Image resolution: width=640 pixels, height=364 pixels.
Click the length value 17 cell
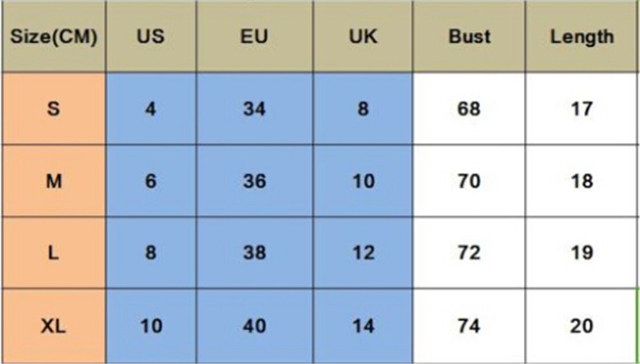coord(582,109)
